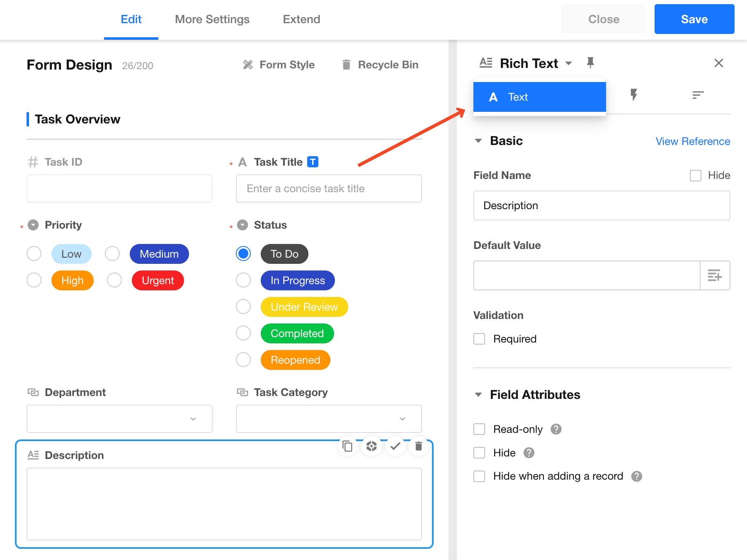The image size is (747, 560).
Task: Open the Department dropdown
Action: pyautogui.click(x=119, y=419)
